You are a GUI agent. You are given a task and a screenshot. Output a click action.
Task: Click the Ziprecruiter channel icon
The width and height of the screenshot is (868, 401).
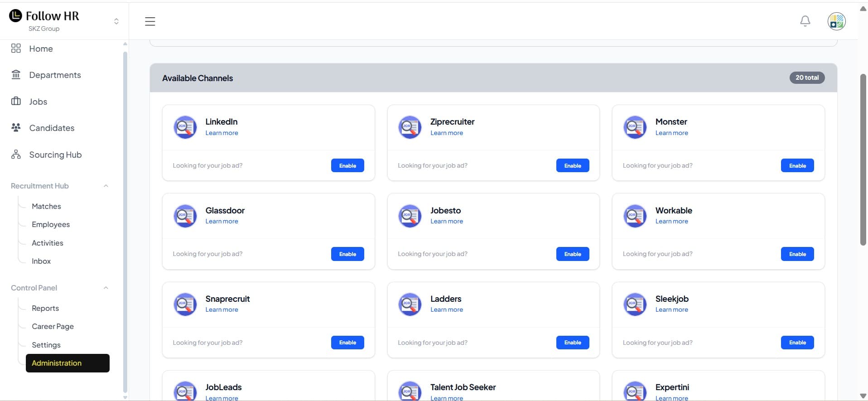tap(410, 127)
